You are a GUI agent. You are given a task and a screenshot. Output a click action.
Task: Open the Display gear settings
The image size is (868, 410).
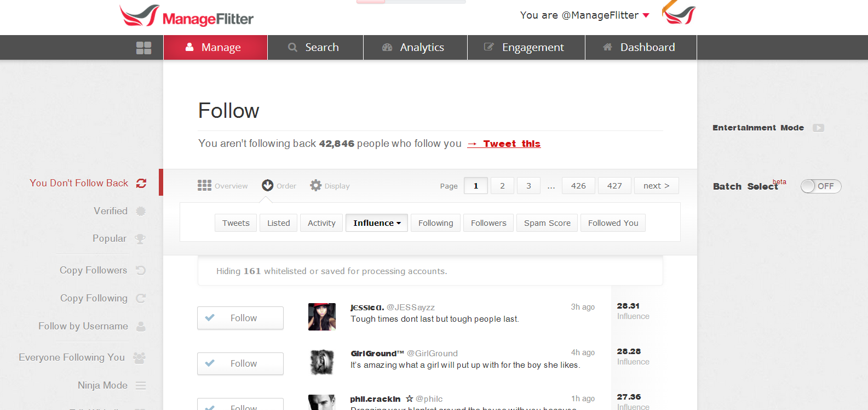point(330,186)
